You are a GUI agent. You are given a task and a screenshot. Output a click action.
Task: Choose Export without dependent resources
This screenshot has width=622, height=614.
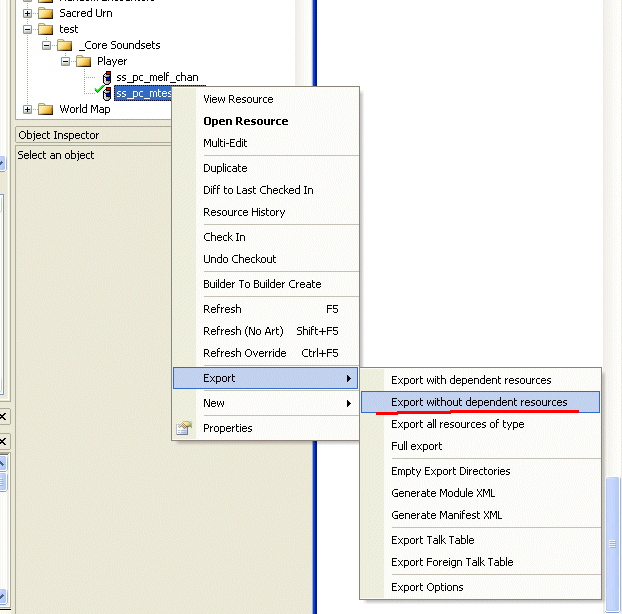(479, 402)
